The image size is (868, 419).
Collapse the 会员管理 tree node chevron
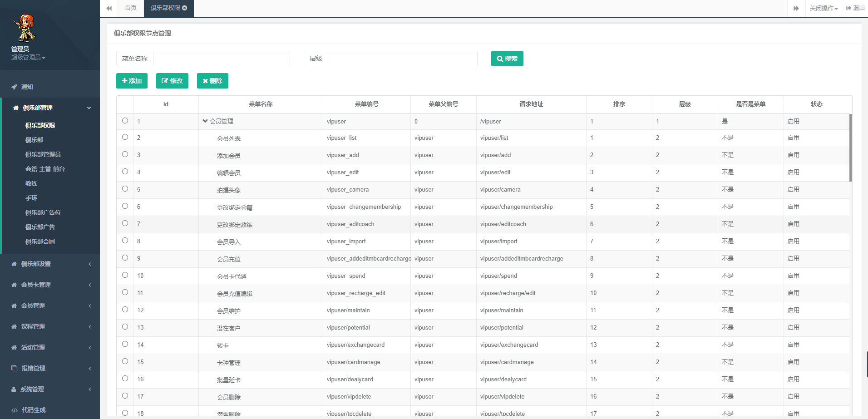tap(205, 121)
